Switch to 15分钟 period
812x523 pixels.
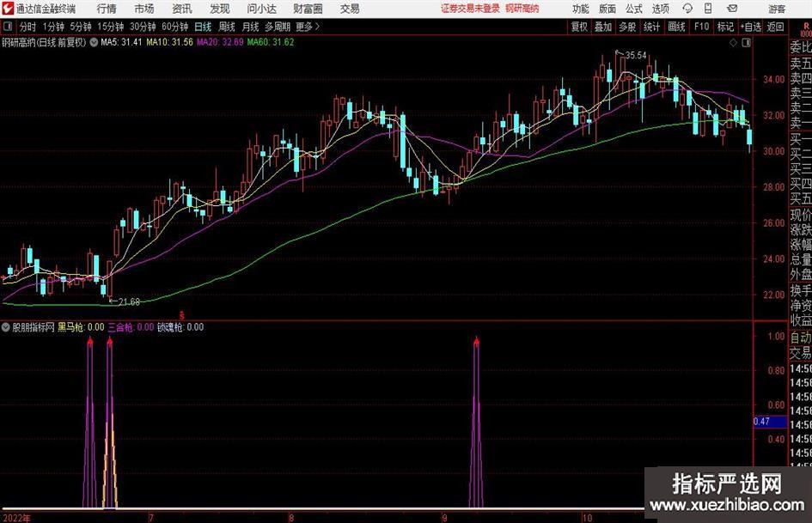pyautogui.click(x=111, y=27)
